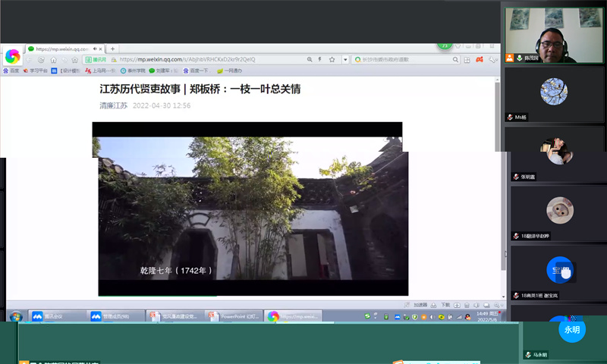This screenshot has width=607, height=364.
Task: Click the orange host icon beside 陈茂国
Action: [x=510, y=58]
